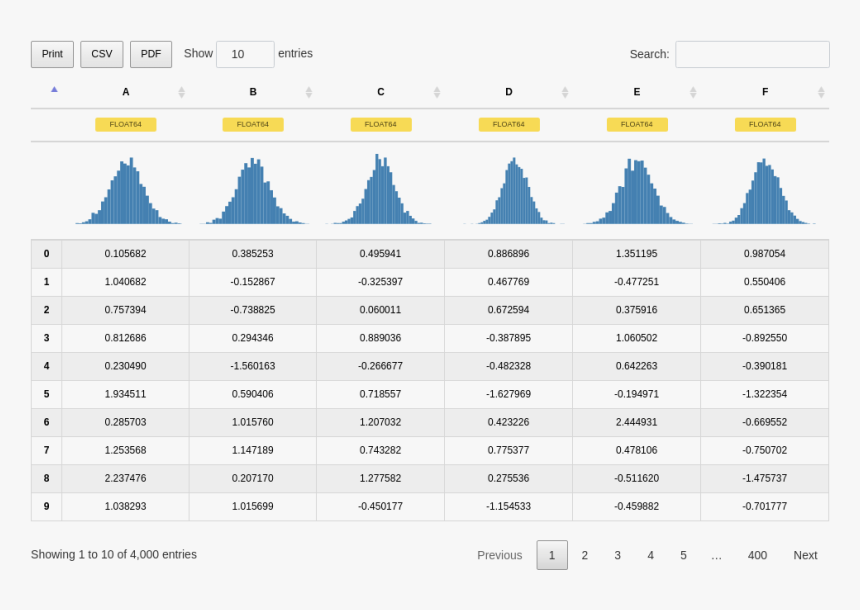Select the column A header label
Viewport: 860px width, 610px height.
pyautogui.click(x=125, y=91)
